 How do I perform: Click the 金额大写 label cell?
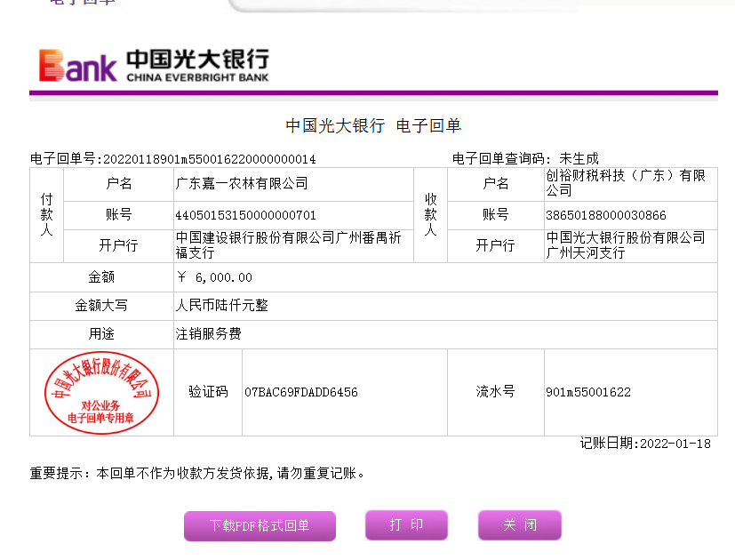coord(101,306)
